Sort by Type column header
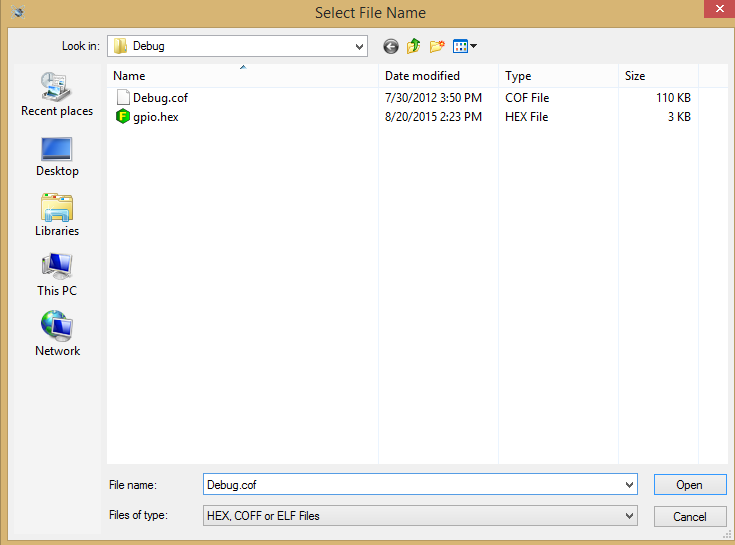Screen dimensions: 735x545 coord(558,76)
